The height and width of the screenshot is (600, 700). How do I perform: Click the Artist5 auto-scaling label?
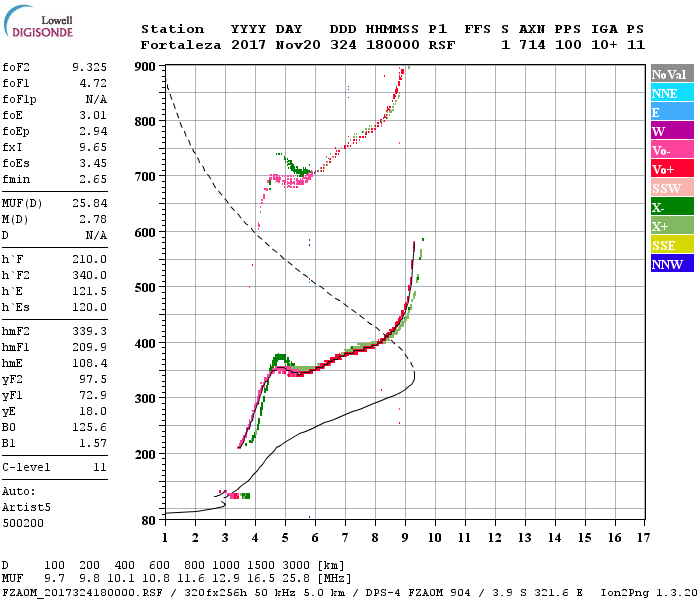click(26, 508)
